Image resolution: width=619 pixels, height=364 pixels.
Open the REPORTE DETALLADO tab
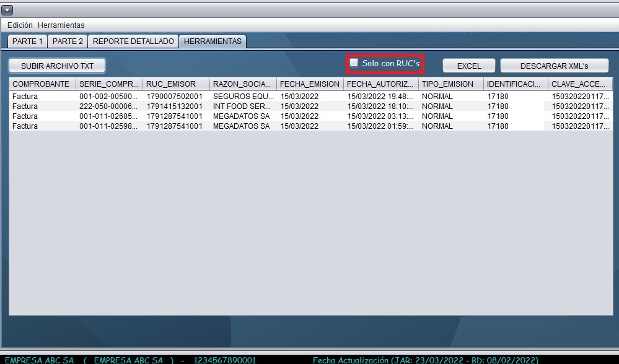click(x=133, y=41)
